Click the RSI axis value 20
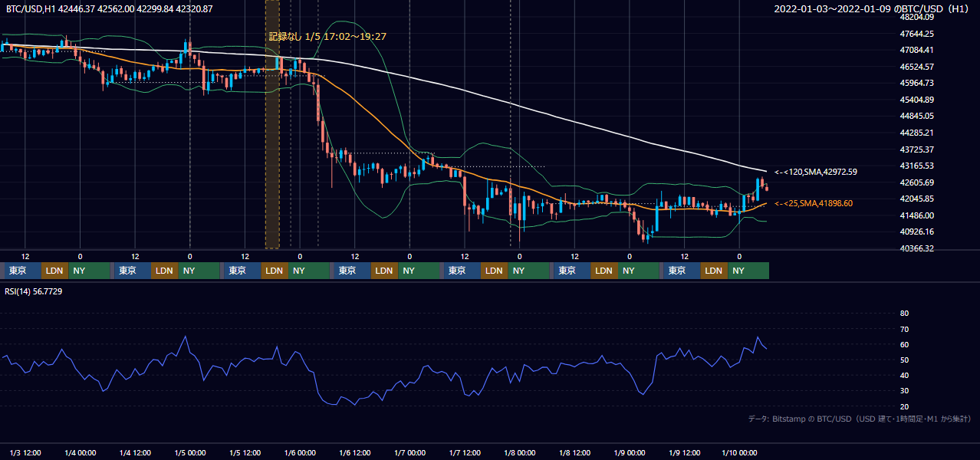This screenshot has width=980, height=460. pos(904,406)
